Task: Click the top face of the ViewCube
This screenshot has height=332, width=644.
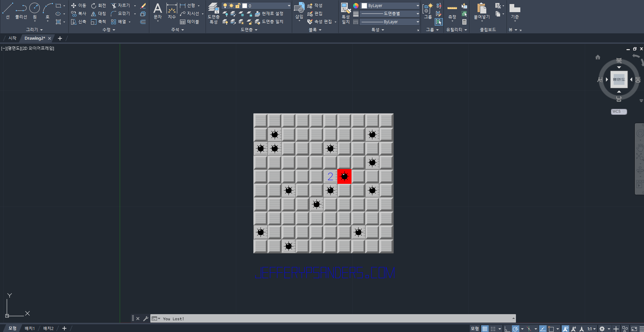Action: pyautogui.click(x=619, y=79)
